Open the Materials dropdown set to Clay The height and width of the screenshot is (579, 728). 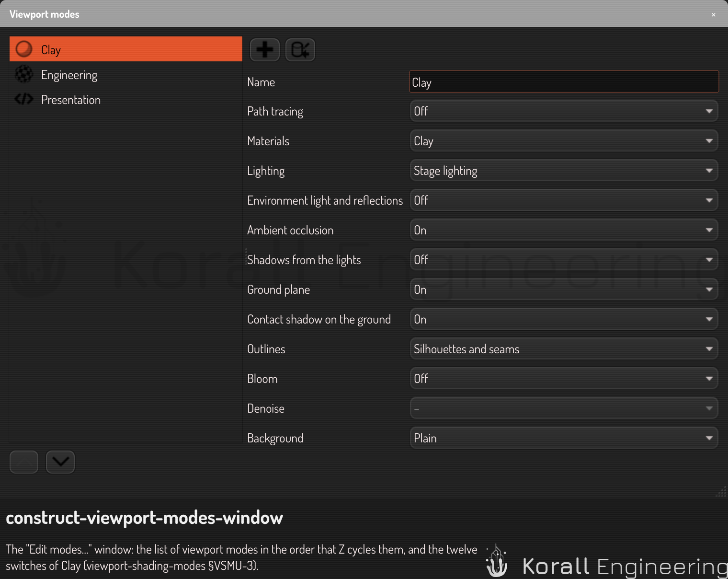pyautogui.click(x=564, y=141)
